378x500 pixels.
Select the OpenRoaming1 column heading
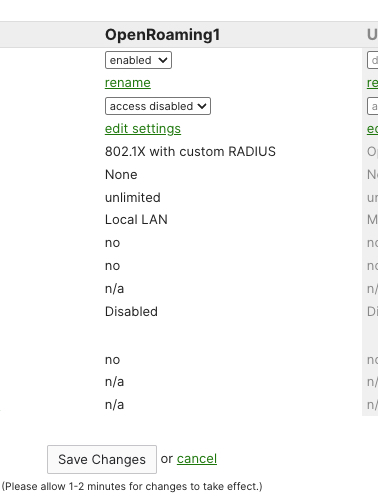click(x=163, y=35)
